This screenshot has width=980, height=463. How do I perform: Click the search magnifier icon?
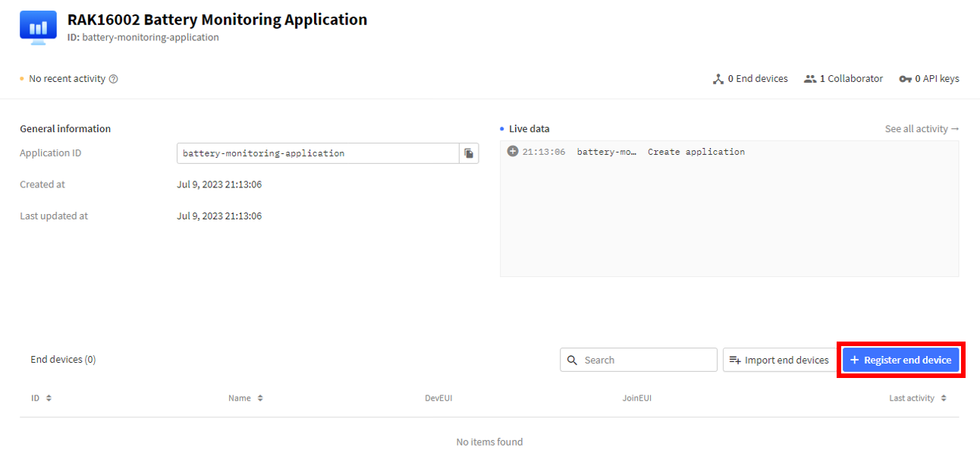pos(573,360)
